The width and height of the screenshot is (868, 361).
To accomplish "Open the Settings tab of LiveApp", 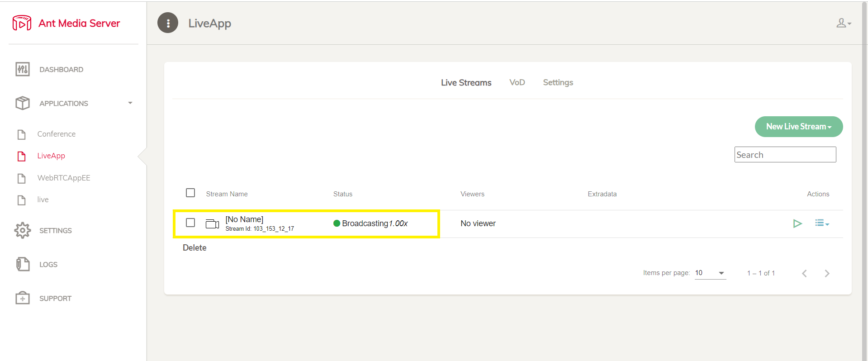I will 558,82.
